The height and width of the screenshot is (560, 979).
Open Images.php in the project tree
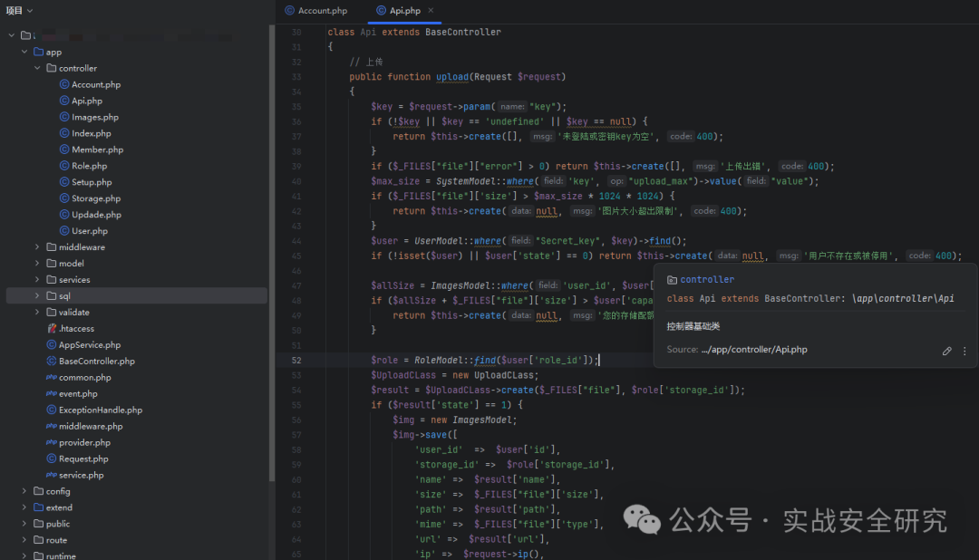coord(94,117)
